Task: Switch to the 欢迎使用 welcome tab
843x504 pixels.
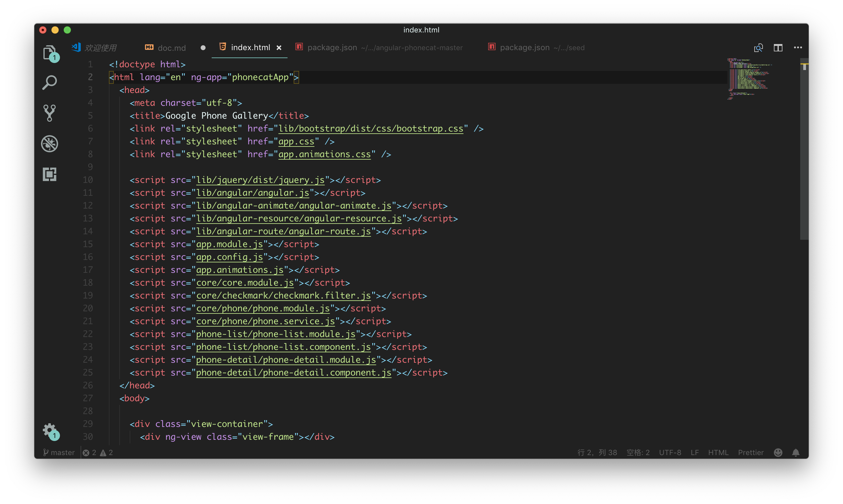Action: pyautogui.click(x=94, y=47)
